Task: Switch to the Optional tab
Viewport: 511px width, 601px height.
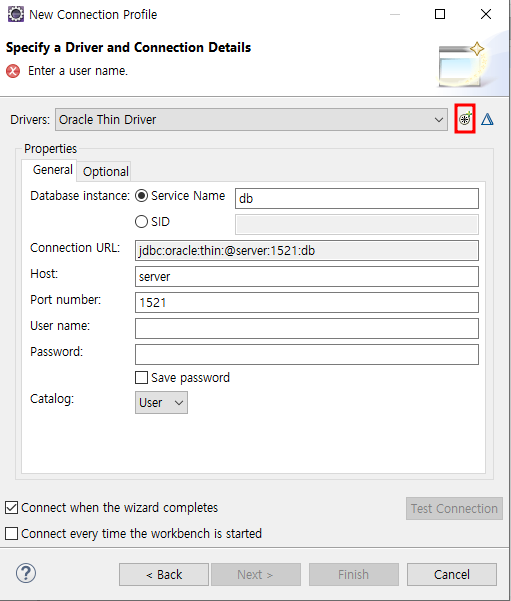Action: (105, 171)
